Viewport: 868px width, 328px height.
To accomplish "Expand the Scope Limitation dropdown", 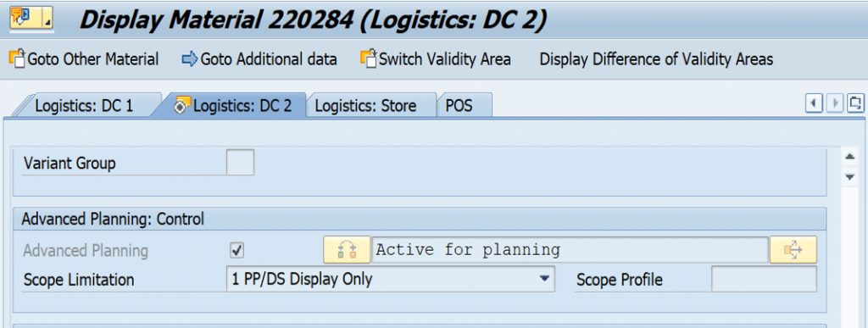I will point(544,280).
